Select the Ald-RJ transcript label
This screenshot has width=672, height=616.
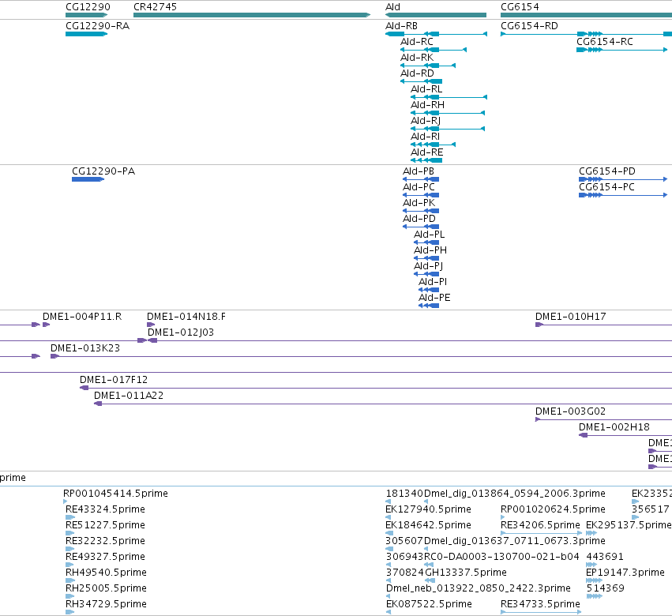[x=426, y=121]
